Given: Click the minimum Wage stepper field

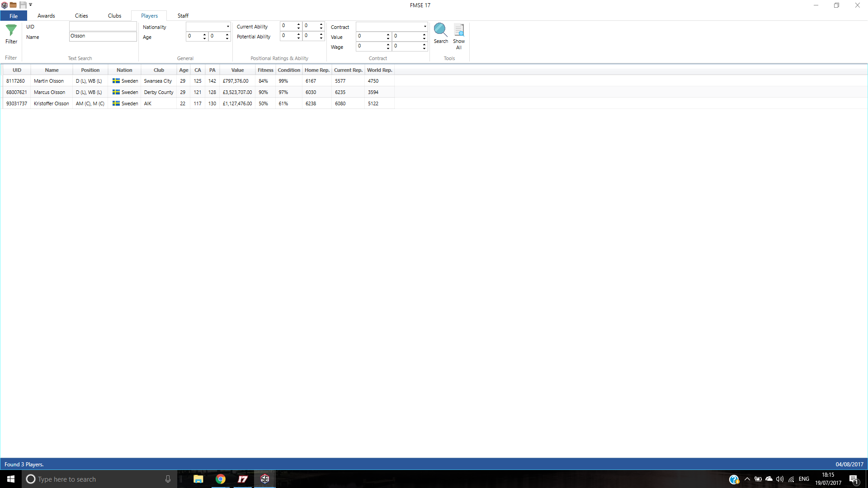Looking at the screenshot, I should [x=373, y=46].
